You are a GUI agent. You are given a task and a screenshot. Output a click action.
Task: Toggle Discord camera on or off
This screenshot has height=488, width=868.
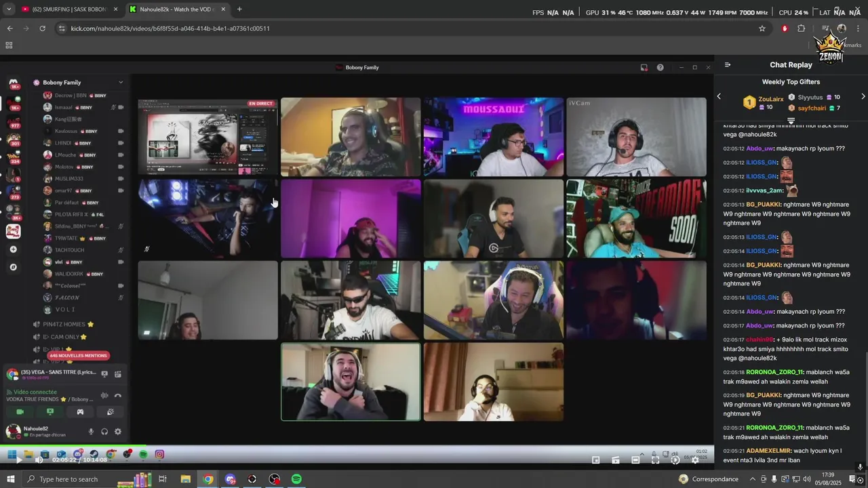(x=20, y=411)
